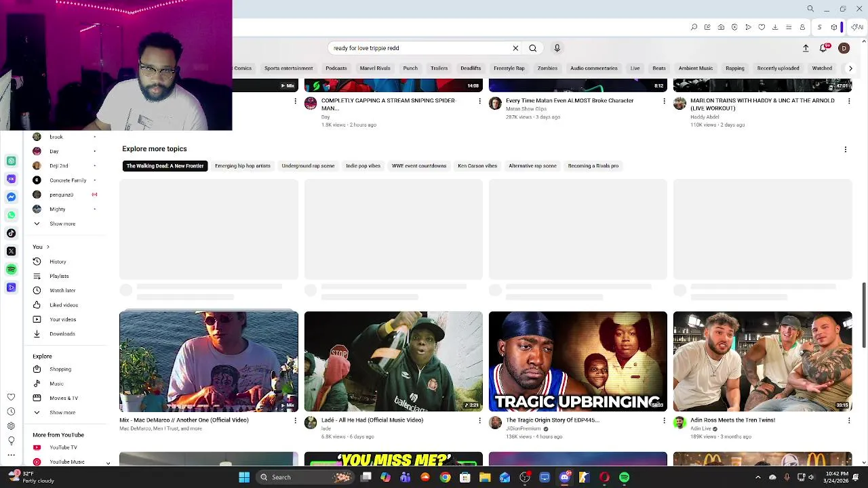868x488 pixels.
Task: Select the Podcasts filter chip
Action: [336, 68]
